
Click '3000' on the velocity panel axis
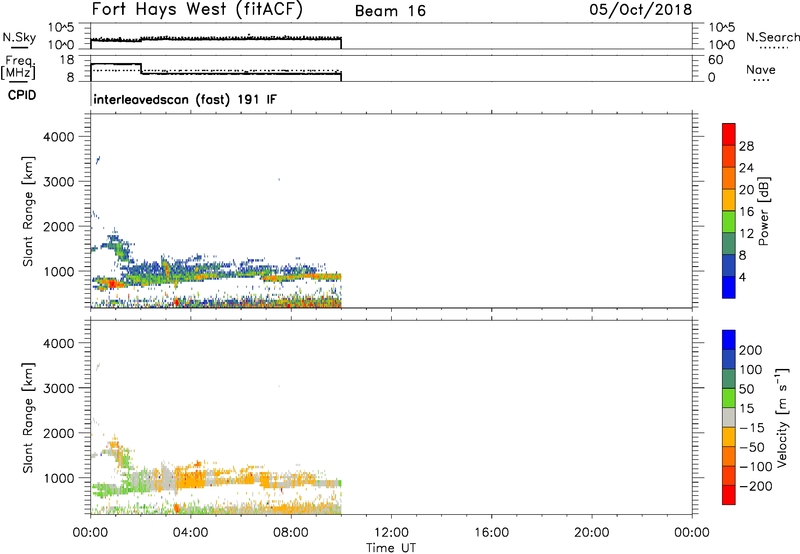pos(59,388)
